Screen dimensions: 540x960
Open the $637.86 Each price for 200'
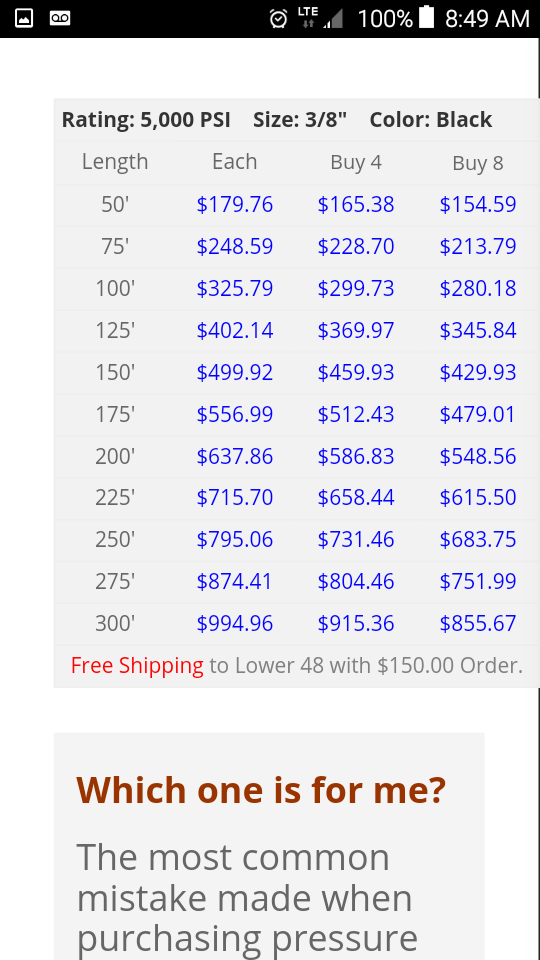(x=234, y=457)
